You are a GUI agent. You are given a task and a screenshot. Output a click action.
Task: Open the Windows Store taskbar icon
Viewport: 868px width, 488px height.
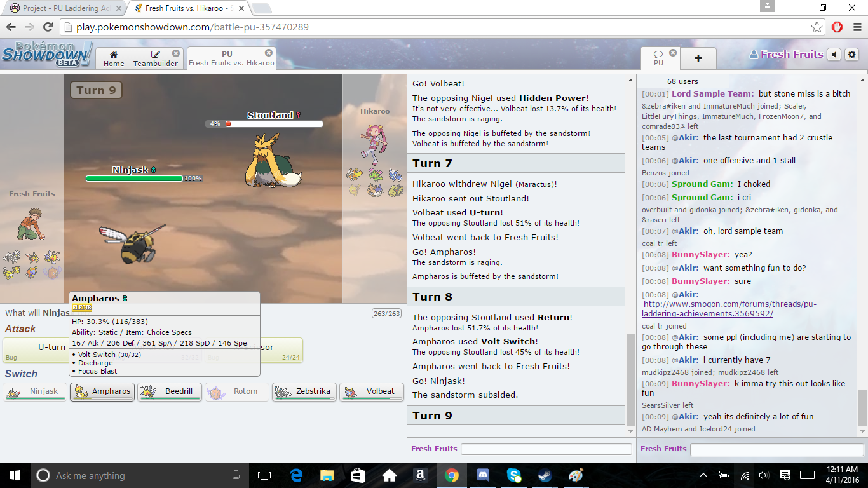pos(358,475)
